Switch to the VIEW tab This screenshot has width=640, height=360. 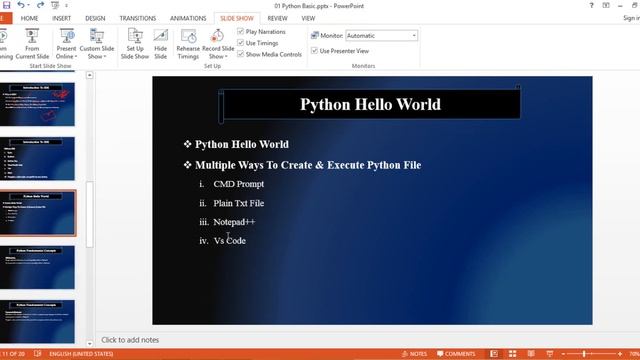coord(308,18)
